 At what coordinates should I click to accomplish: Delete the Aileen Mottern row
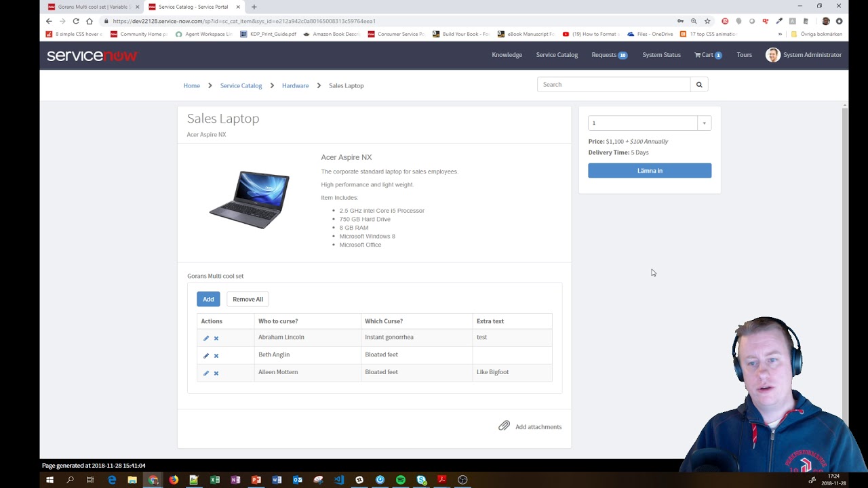[216, 373]
